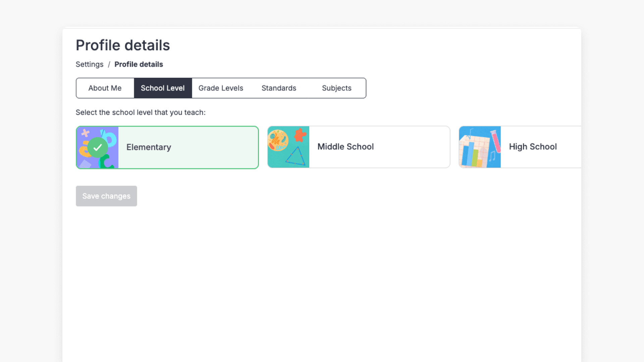Click the Middle School illustration thumbnail

click(x=288, y=147)
